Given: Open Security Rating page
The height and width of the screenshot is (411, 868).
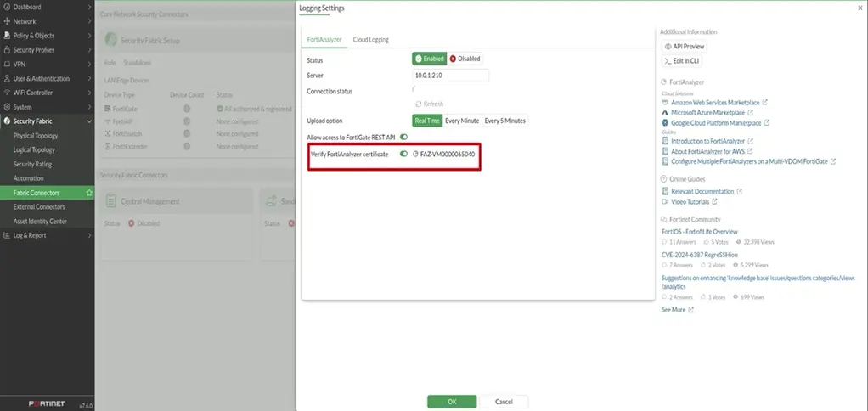Looking at the screenshot, I should (32, 164).
